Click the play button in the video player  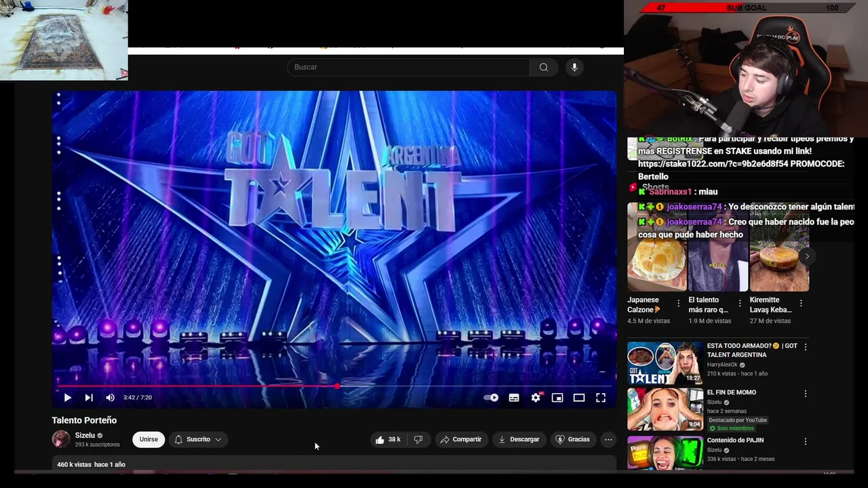tap(67, 398)
